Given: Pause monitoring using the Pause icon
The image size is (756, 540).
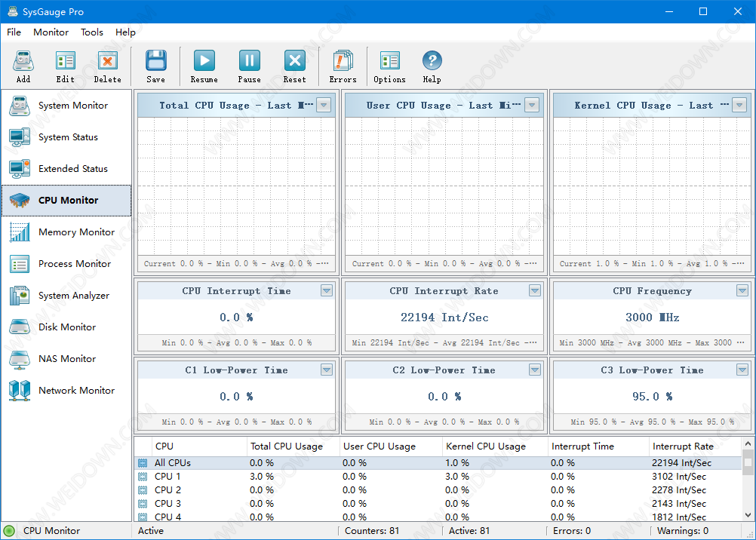Looking at the screenshot, I should [x=249, y=61].
